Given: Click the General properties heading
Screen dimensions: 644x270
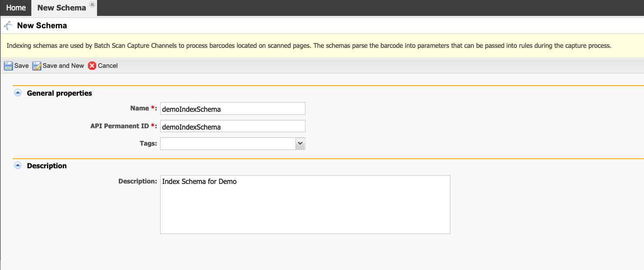Looking at the screenshot, I should [x=60, y=93].
